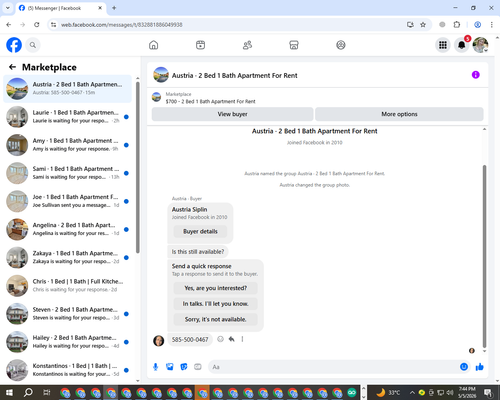This screenshot has height=400, width=500.
Task: Open the Austria 2 Bed 1 Bath conversation
Action: click(67, 88)
